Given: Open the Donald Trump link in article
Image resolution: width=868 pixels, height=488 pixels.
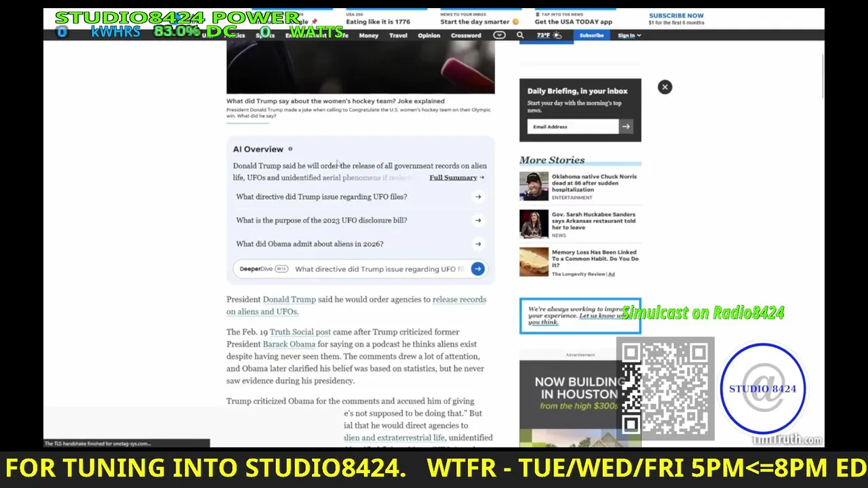Looking at the screenshot, I should pyautogui.click(x=289, y=300).
